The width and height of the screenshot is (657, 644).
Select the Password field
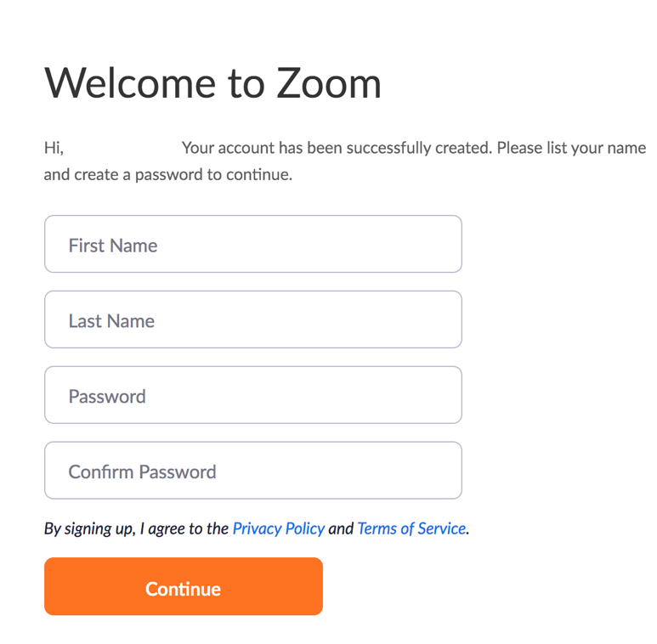(252, 396)
